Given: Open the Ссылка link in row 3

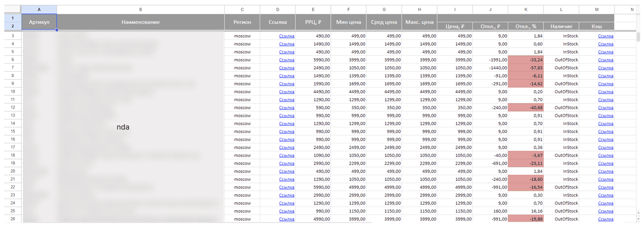Looking at the screenshot, I should click(287, 36).
